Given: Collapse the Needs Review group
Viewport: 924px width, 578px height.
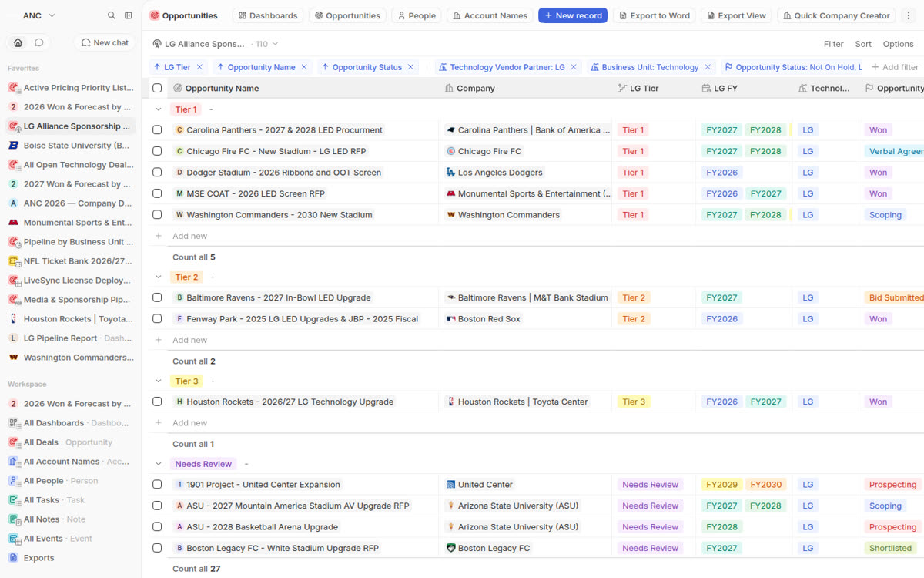Looking at the screenshot, I should pyautogui.click(x=159, y=464).
